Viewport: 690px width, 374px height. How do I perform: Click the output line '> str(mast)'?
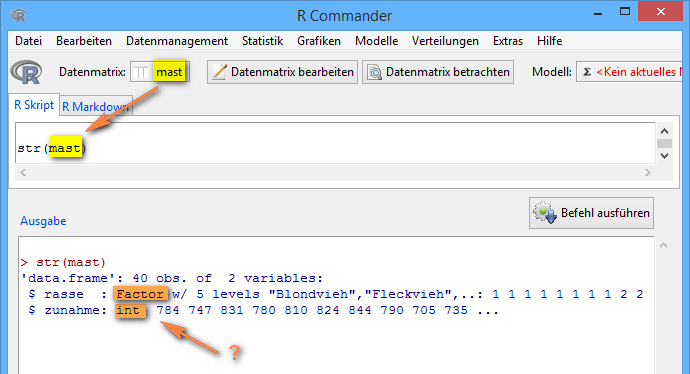click(63, 263)
